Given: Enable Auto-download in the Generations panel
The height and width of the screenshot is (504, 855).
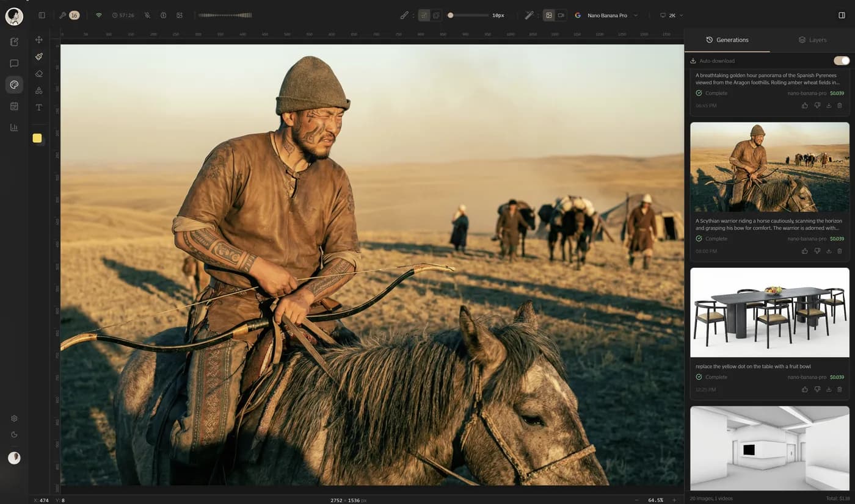Looking at the screenshot, I should (x=841, y=60).
